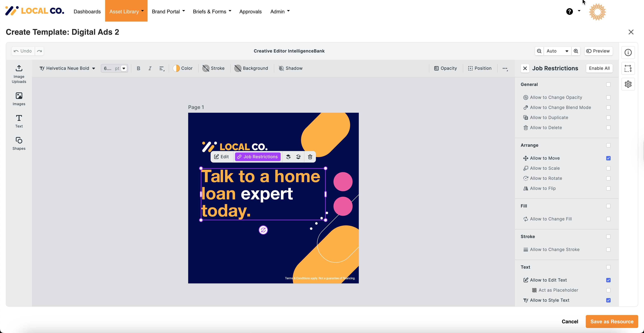
Task: Click the Enable All button in Job Restrictions
Action: pyautogui.click(x=599, y=68)
